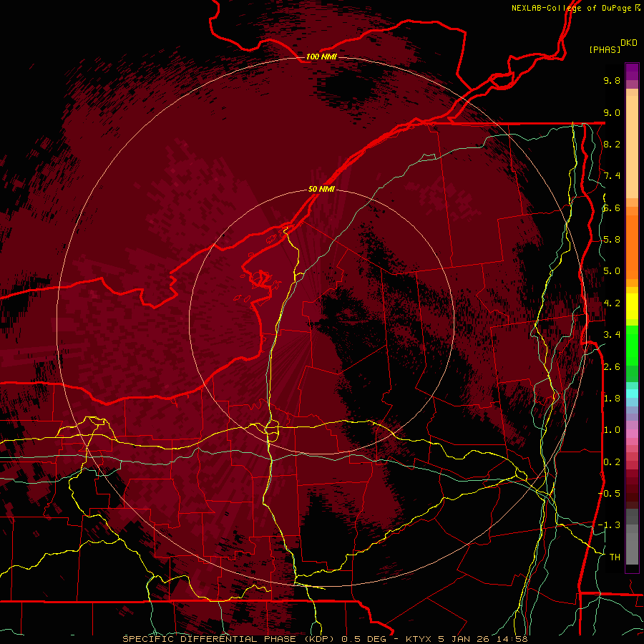Select the 9.0 legend value

[x=612, y=112]
